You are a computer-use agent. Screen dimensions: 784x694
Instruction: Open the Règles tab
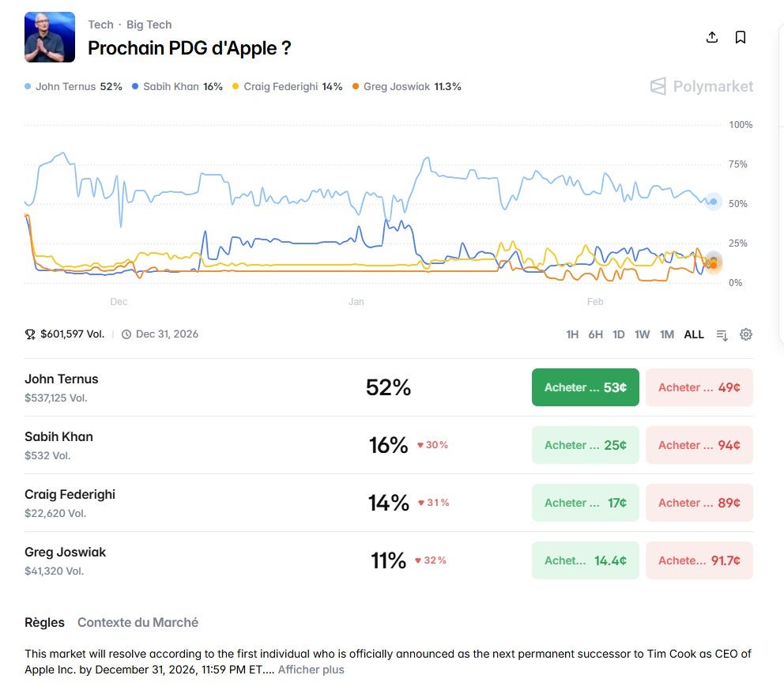tap(44, 623)
